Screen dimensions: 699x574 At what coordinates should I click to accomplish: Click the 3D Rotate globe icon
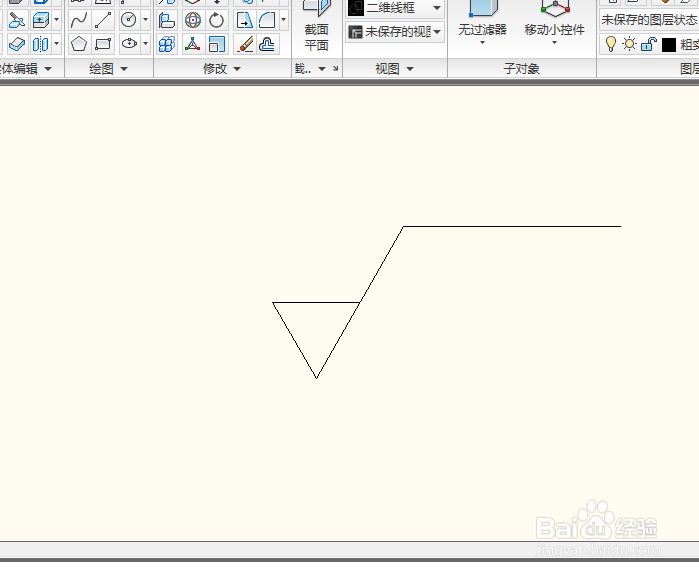click(x=193, y=20)
